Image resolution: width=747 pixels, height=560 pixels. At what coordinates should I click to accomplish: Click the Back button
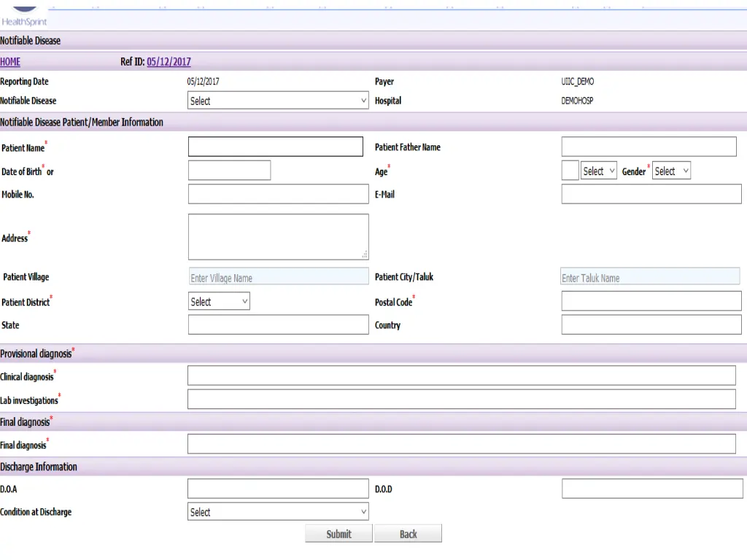(x=409, y=534)
